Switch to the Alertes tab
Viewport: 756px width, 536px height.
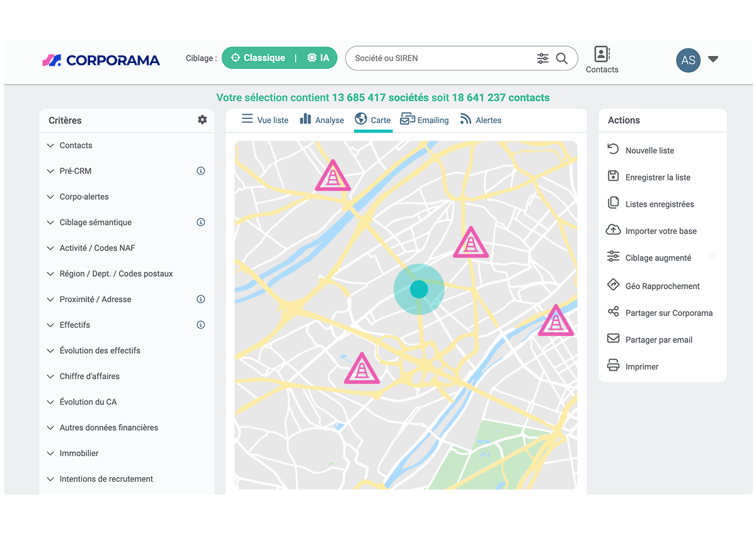[x=481, y=120]
